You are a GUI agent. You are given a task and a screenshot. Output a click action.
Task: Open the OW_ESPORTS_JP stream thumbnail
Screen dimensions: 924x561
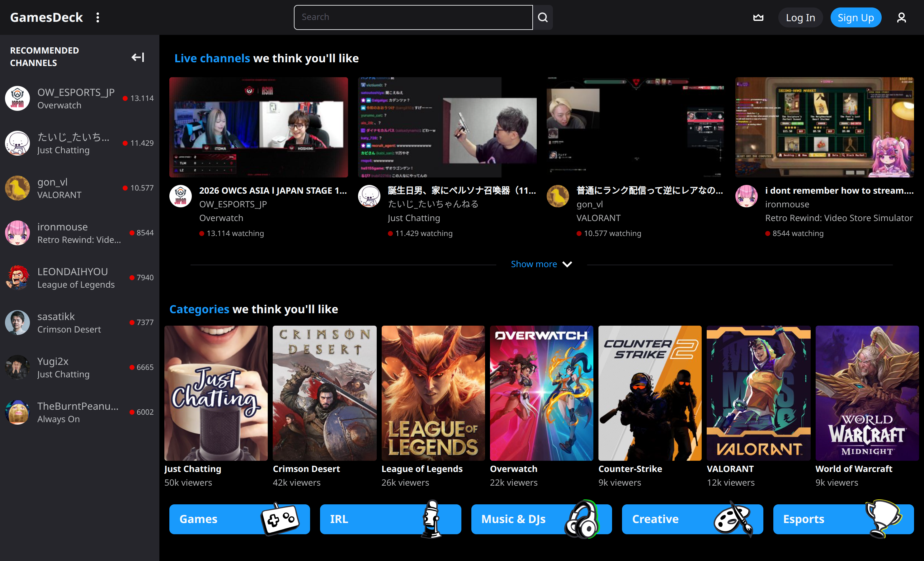[x=258, y=127]
